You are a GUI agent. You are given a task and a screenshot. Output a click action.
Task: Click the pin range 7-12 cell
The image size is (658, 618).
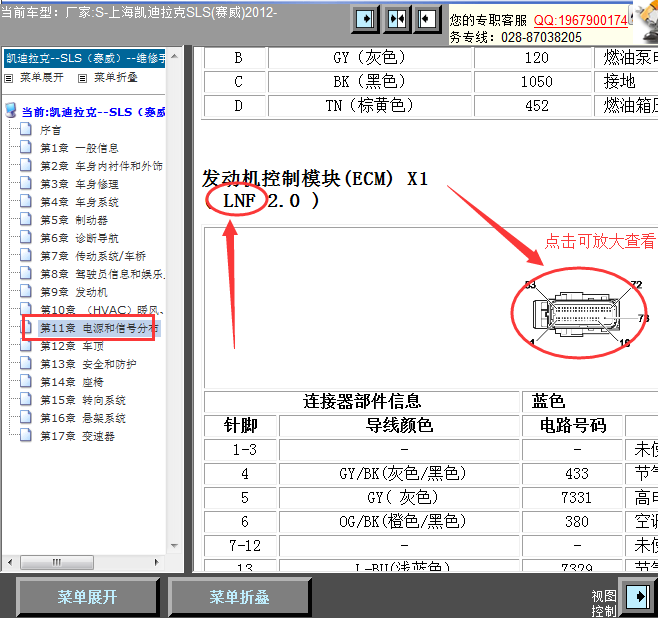click(240, 546)
